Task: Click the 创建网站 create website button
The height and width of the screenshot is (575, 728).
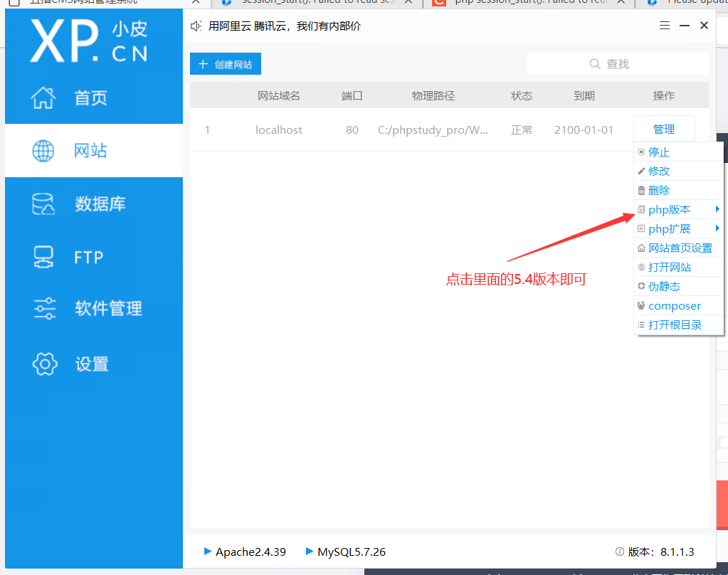Action: 226,63
